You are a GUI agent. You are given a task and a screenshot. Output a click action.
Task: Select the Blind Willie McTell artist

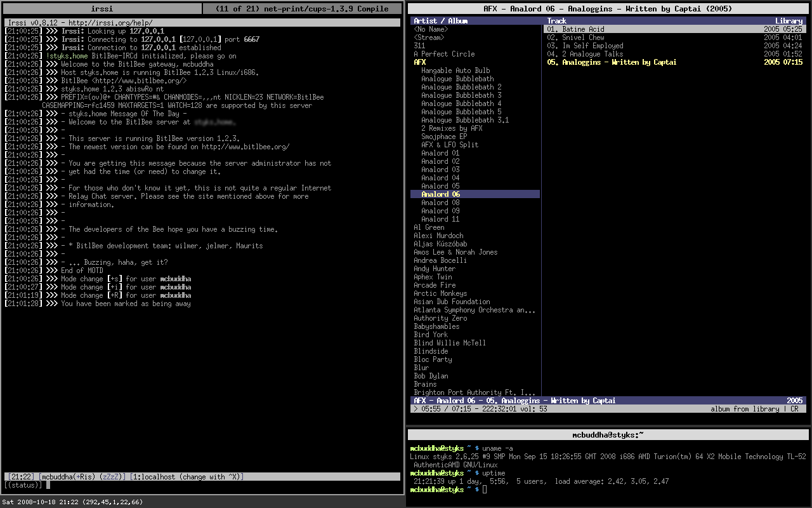450,343
